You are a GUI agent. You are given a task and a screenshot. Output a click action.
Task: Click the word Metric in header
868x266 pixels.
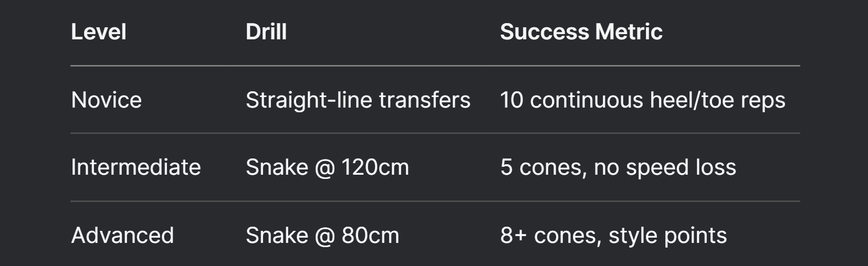pyautogui.click(x=629, y=32)
